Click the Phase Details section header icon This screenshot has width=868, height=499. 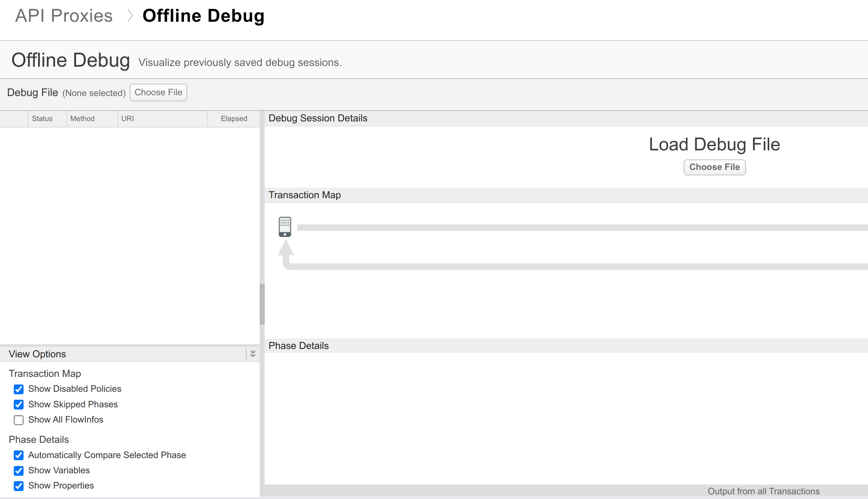click(298, 346)
